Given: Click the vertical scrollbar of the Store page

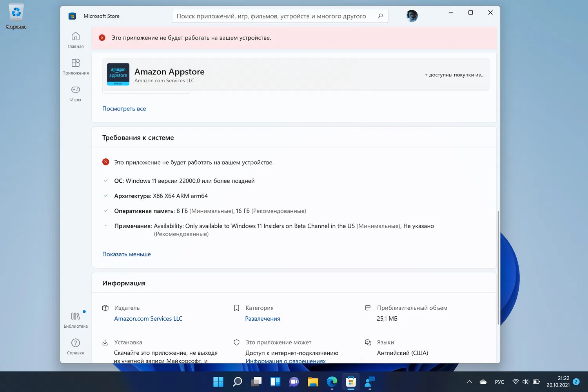Looking at the screenshot, I should pyautogui.click(x=498, y=268).
